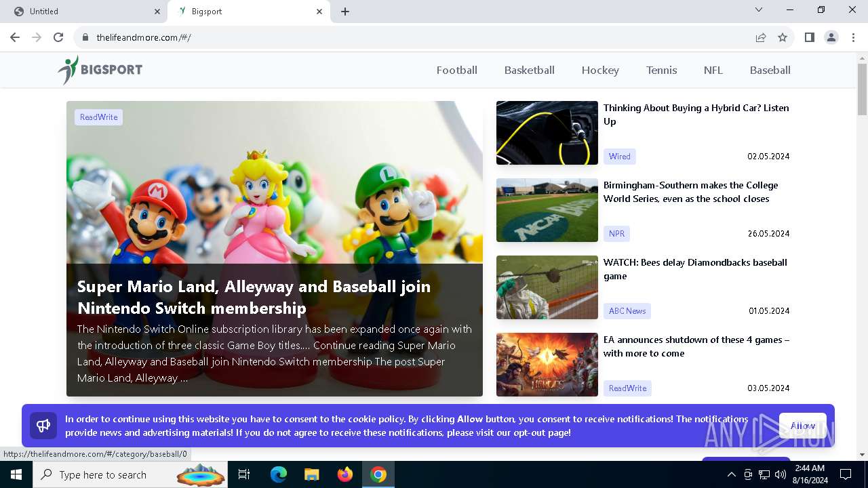This screenshot has width=868, height=488.
Task: Click the taskbar clock showing 2:44 AM
Action: coord(810,474)
